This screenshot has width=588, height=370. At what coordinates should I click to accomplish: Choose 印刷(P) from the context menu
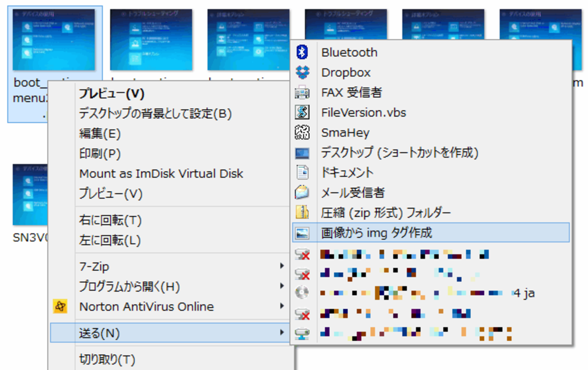point(100,154)
